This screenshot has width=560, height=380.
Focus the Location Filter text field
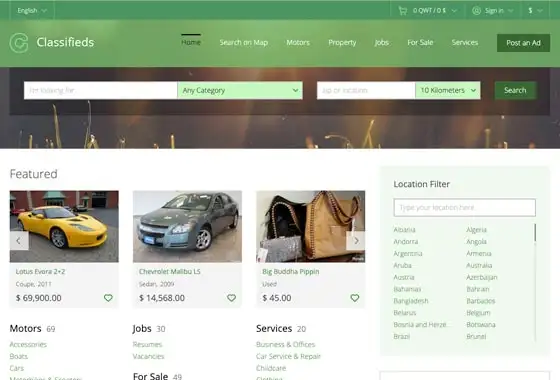click(x=464, y=208)
